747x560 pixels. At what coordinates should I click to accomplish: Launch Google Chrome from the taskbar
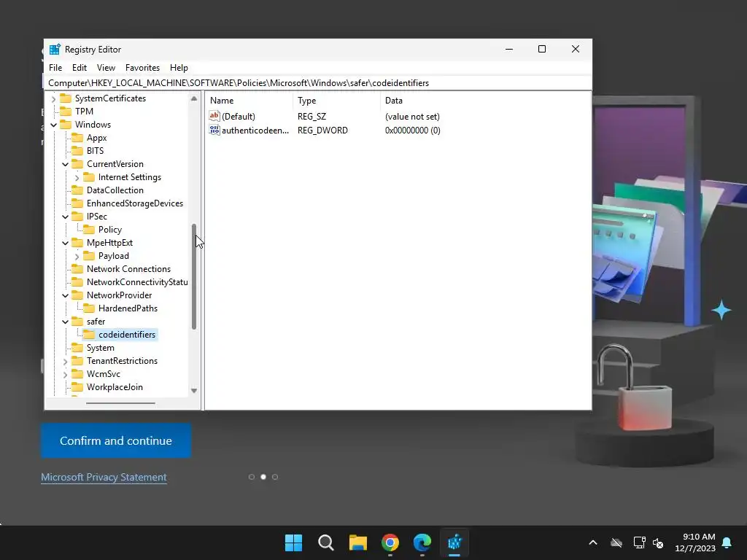point(390,542)
